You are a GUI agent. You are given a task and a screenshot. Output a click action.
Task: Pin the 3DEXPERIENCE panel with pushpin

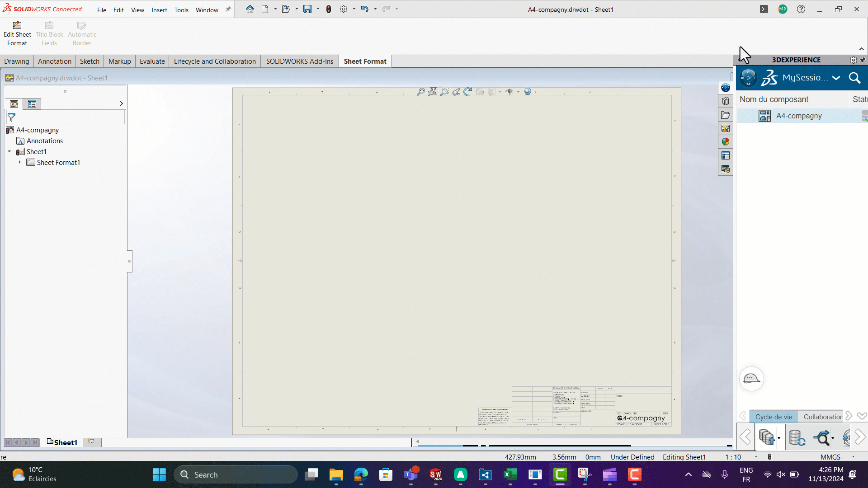point(863,60)
